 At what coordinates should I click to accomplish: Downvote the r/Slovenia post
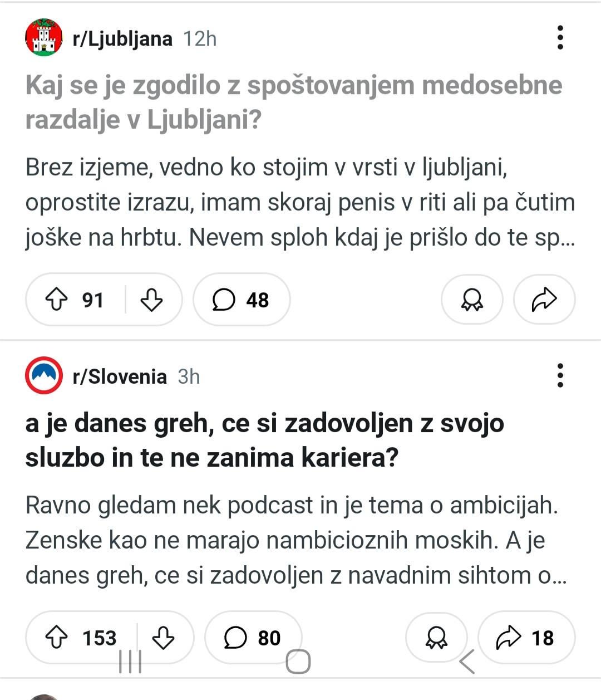163,638
